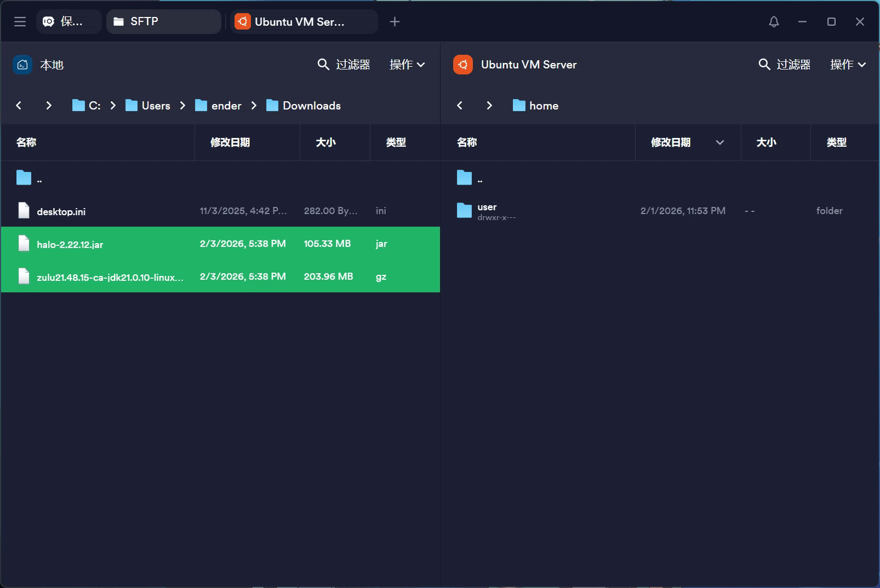Open the hamburger menu
880x588 pixels.
point(20,21)
